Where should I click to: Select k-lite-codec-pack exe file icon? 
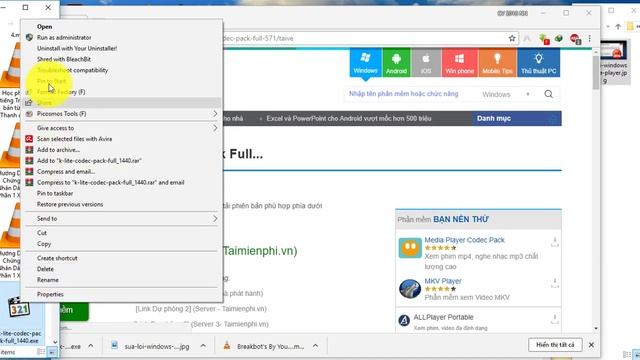[20, 307]
